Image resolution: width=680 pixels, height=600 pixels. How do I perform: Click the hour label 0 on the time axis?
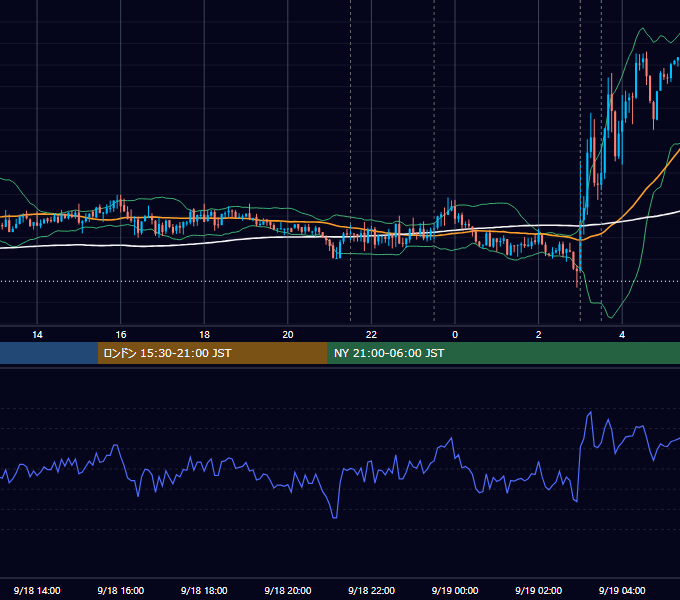pyautogui.click(x=455, y=335)
